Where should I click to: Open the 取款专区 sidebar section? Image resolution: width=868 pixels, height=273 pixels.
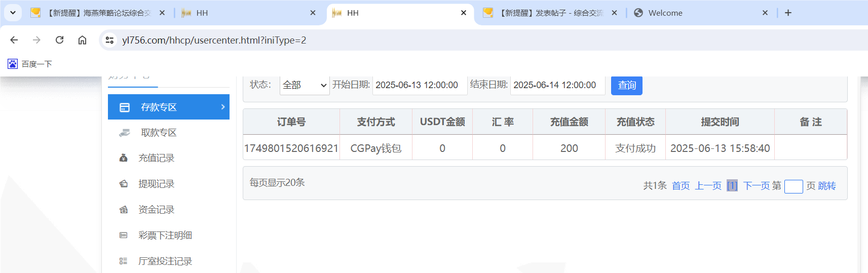[x=169, y=133]
